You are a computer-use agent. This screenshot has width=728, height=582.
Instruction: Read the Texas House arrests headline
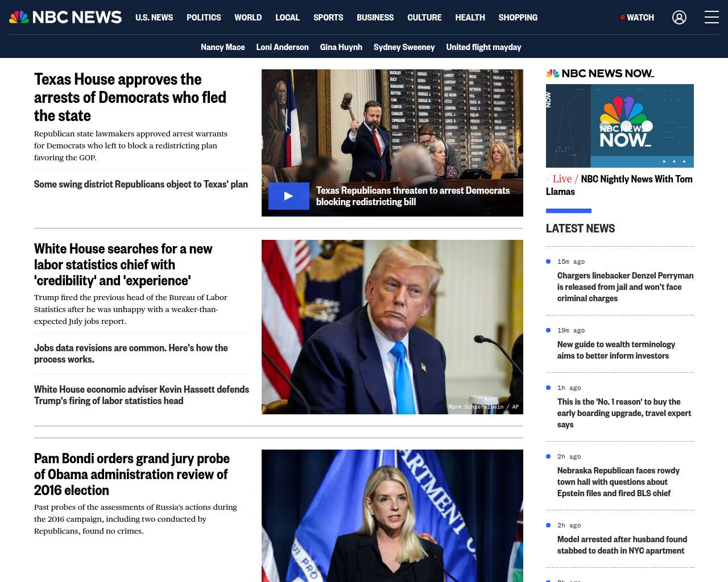point(130,97)
